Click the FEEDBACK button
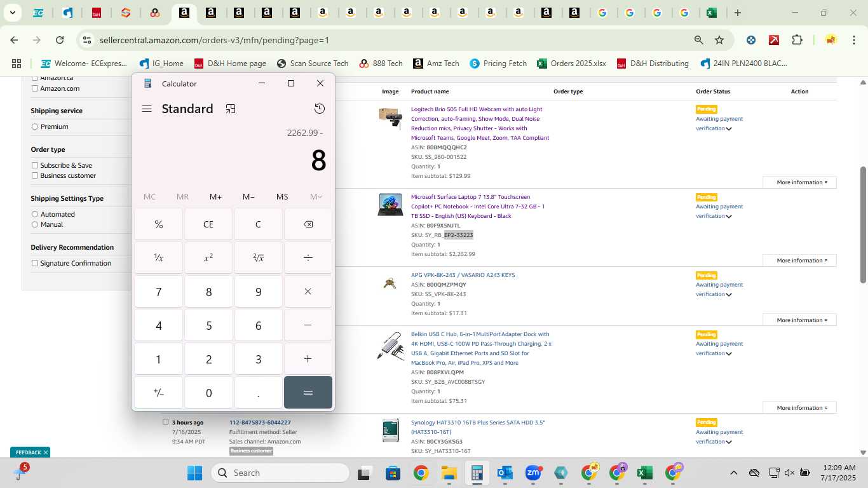 [30, 452]
